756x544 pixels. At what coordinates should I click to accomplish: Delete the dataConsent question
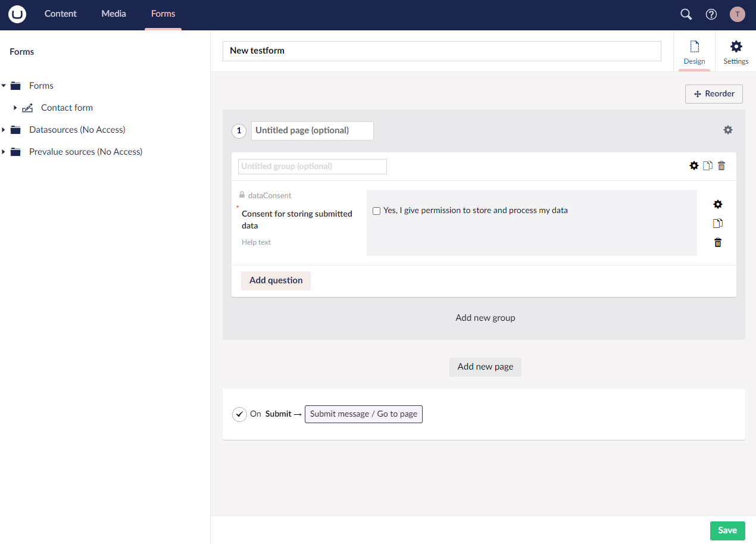click(717, 242)
